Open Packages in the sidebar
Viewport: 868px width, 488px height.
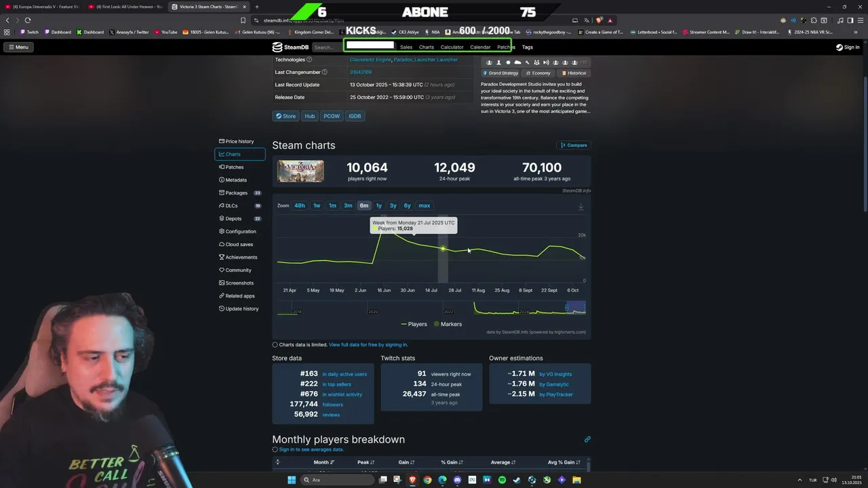[x=239, y=192]
